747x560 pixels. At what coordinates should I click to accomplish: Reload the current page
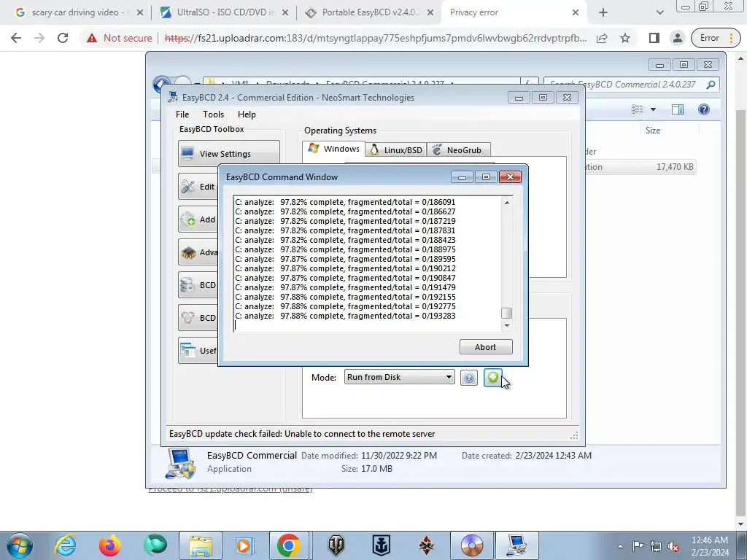click(x=63, y=38)
